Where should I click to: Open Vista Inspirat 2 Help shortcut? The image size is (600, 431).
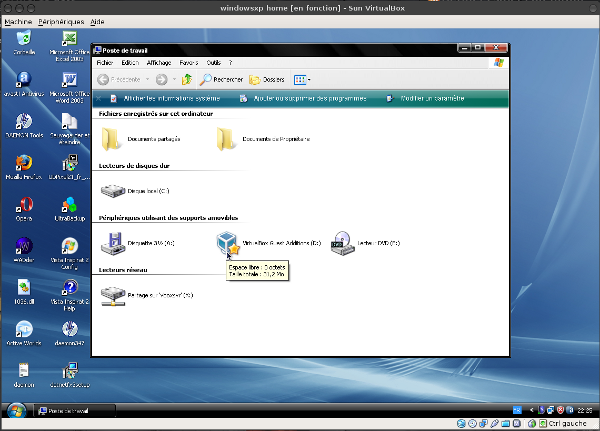(70, 295)
